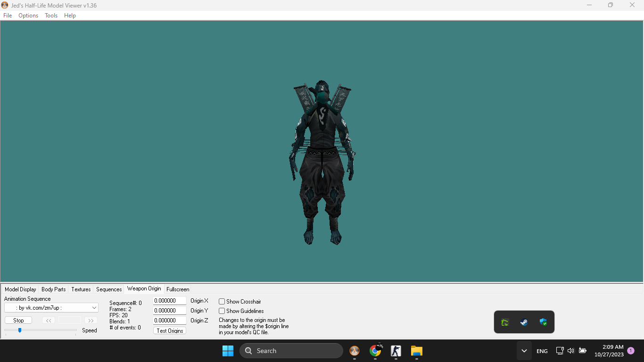Screen dimensions: 644x362
Task: Open the Tools menu
Action: [51, 16]
